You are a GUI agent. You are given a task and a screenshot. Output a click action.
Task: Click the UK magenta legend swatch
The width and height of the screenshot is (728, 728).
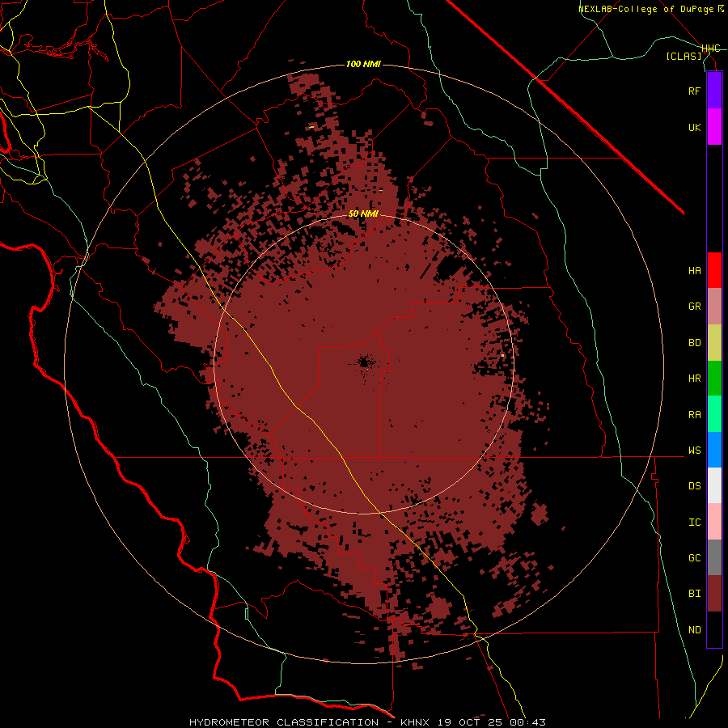714,127
